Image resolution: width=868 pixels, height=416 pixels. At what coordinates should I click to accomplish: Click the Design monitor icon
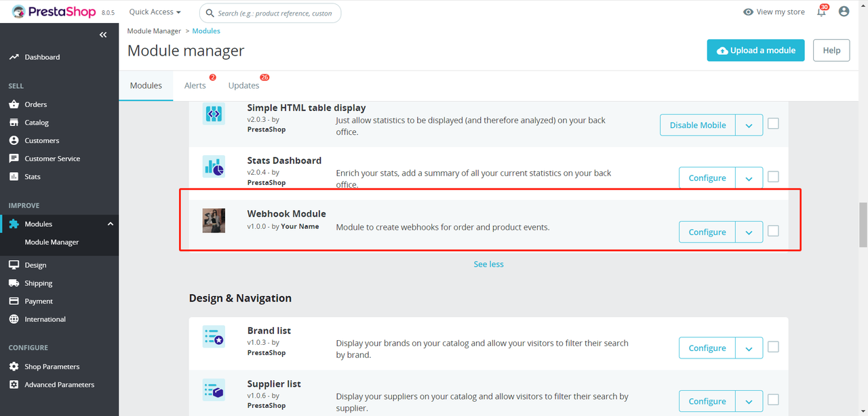(x=14, y=265)
